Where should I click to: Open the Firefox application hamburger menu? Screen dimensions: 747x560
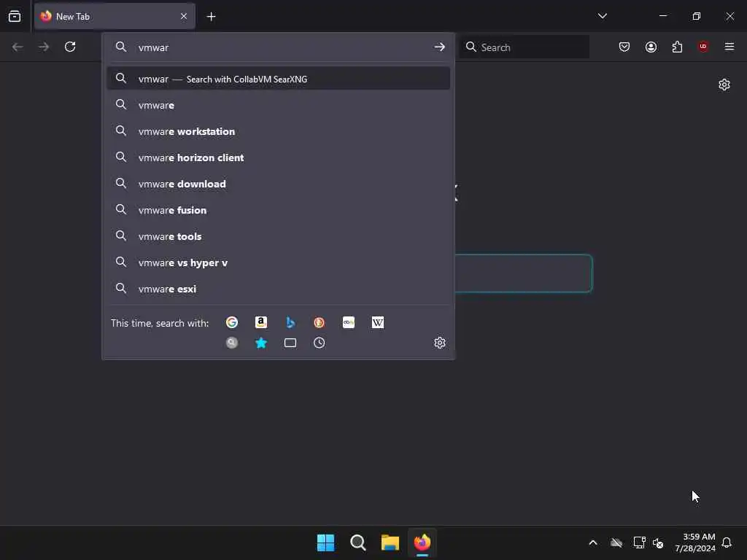[729, 47]
